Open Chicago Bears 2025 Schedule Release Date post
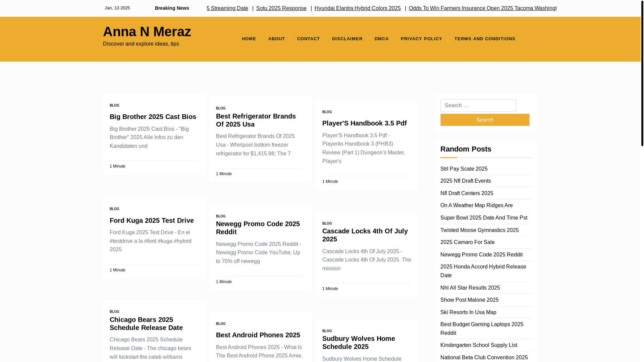The image size is (644, 362). click(x=146, y=323)
